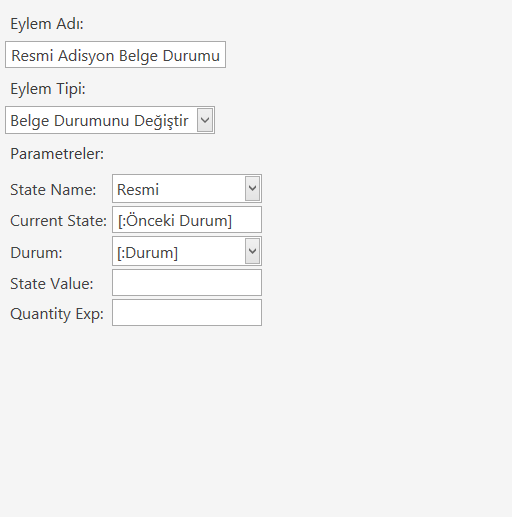This screenshot has width=512, height=517.
Task: Click the 'Quantity Exp:' label
Action: point(57,314)
